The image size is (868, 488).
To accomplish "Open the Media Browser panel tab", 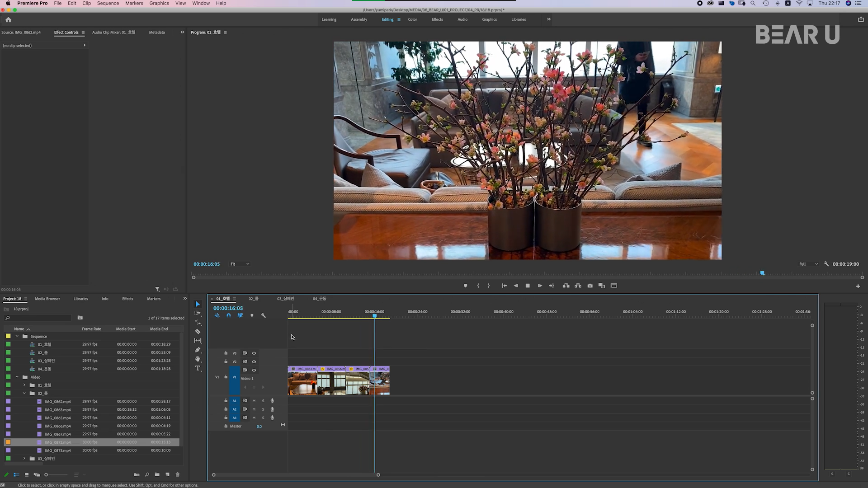I will [47, 299].
